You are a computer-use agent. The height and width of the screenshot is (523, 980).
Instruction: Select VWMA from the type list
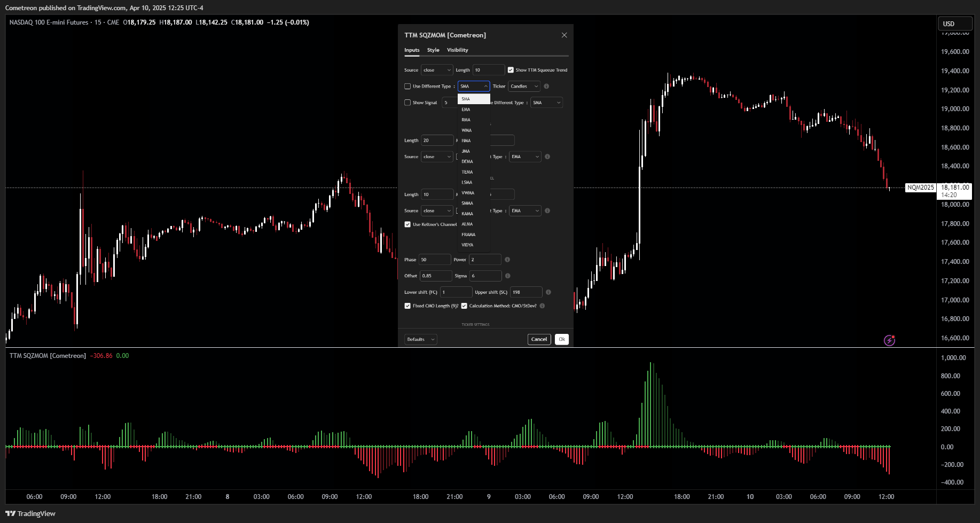pyautogui.click(x=474, y=193)
